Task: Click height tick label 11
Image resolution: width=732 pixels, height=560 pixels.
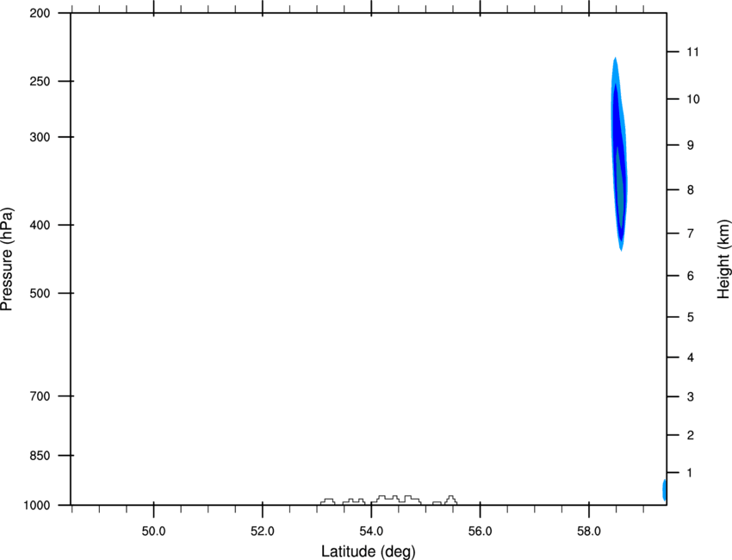Action: coord(692,52)
